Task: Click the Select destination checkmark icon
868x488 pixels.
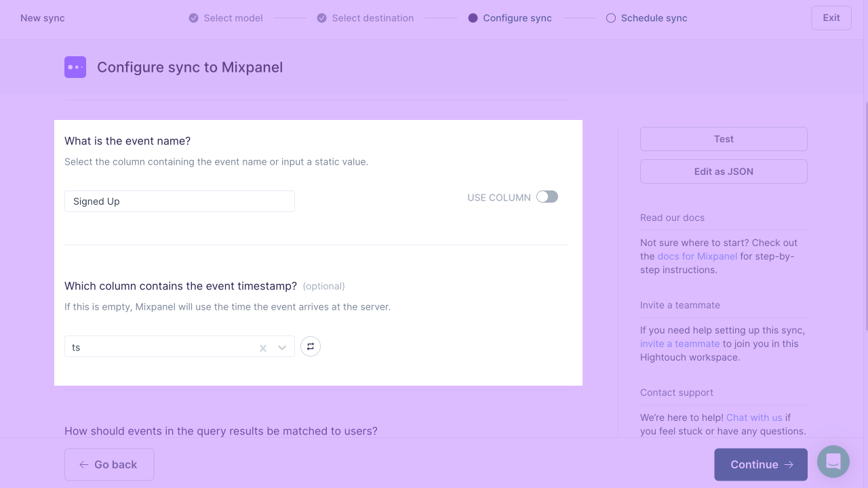Action: pos(322,18)
